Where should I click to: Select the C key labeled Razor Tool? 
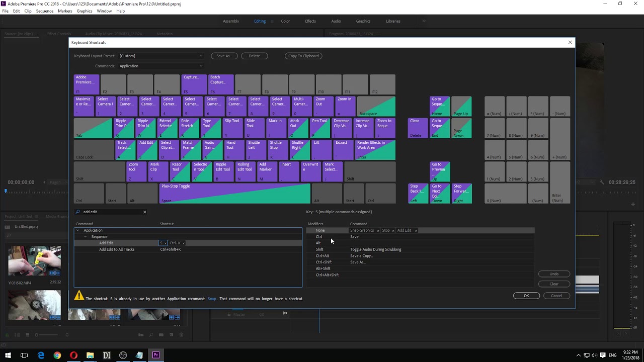click(x=181, y=171)
